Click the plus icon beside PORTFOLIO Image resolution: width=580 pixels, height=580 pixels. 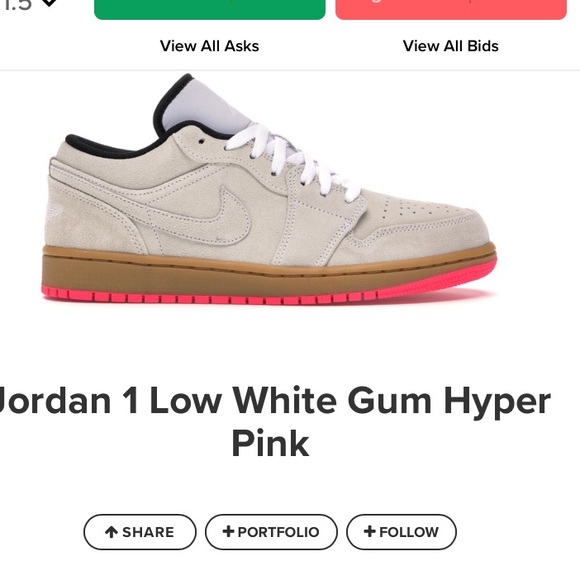(228, 531)
